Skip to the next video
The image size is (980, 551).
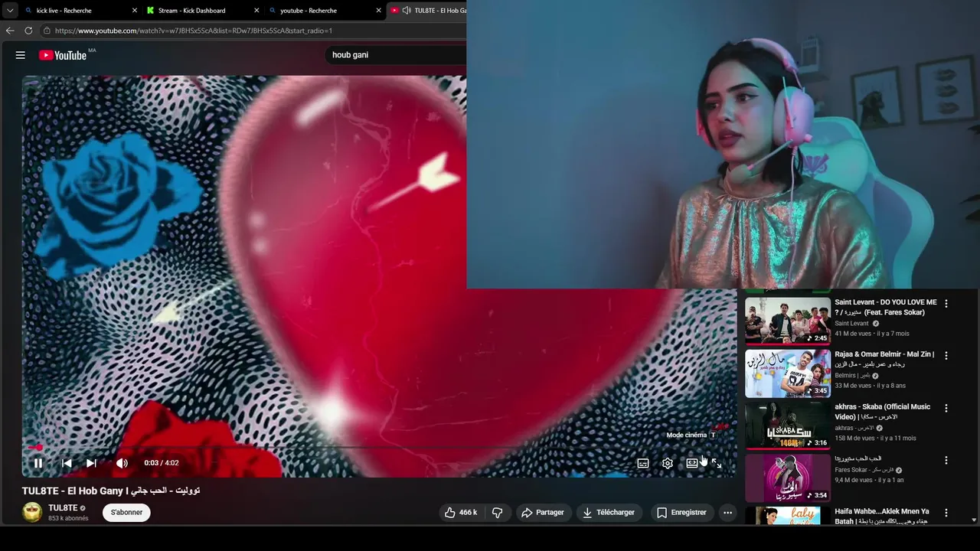[x=91, y=463]
